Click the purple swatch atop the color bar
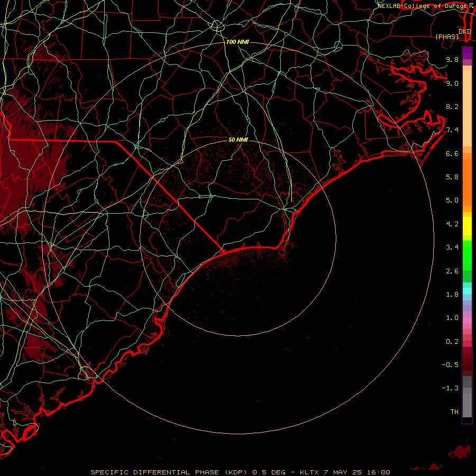Viewport: 476px width, 476px height. [x=467, y=53]
